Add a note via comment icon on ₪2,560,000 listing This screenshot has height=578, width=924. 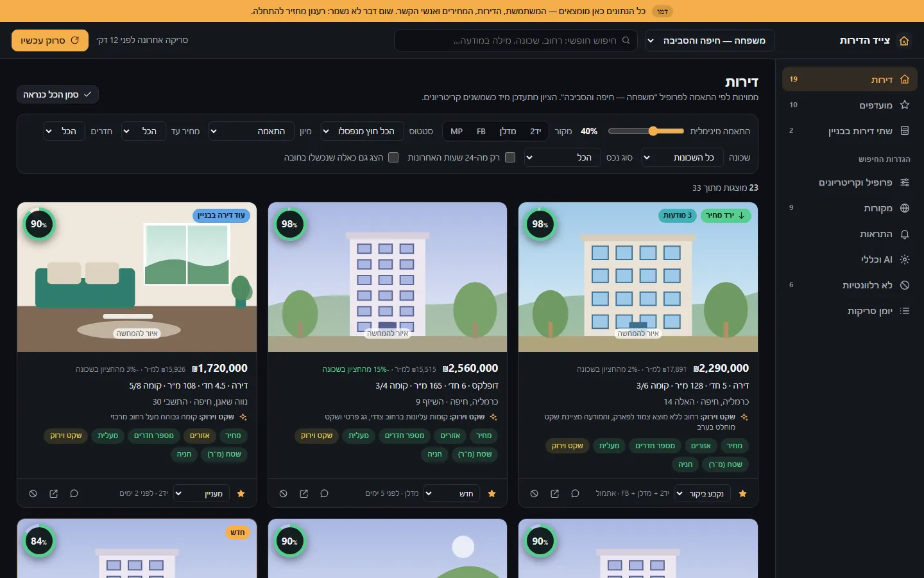point(324,494)
